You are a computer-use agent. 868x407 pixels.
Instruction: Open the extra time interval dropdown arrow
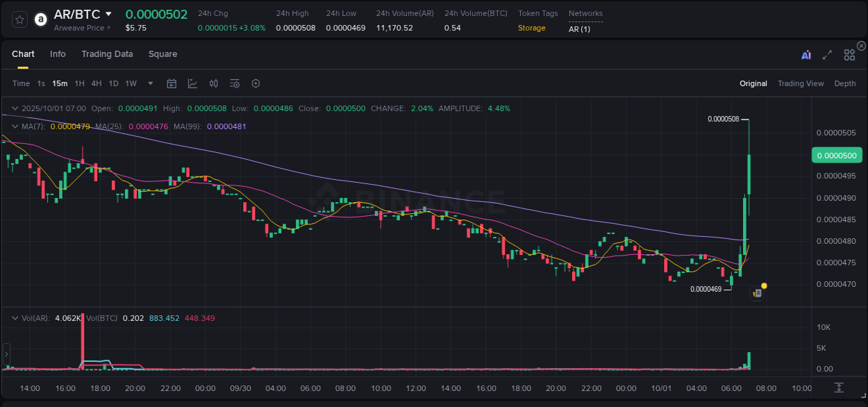click(149, 83)
